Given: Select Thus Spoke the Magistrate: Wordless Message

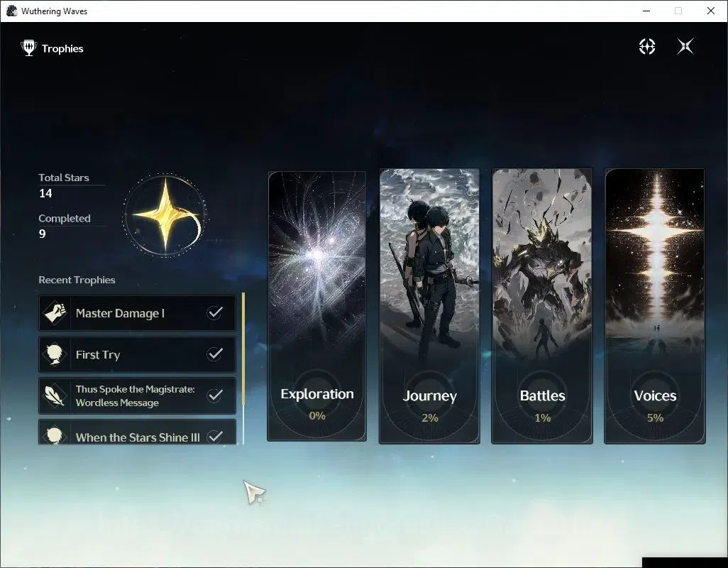Looking at the screenshot, I should coord(137,395).
